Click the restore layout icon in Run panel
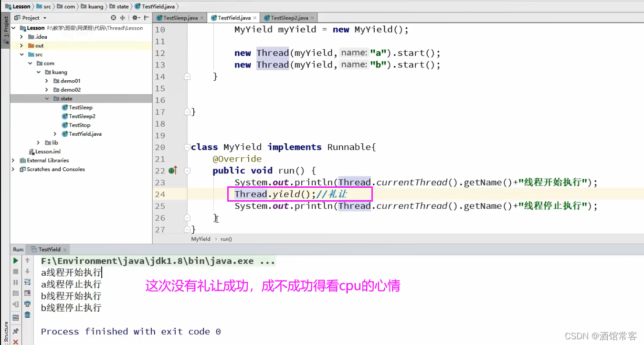Screen dimensions: 644x345 pos(16,317)
